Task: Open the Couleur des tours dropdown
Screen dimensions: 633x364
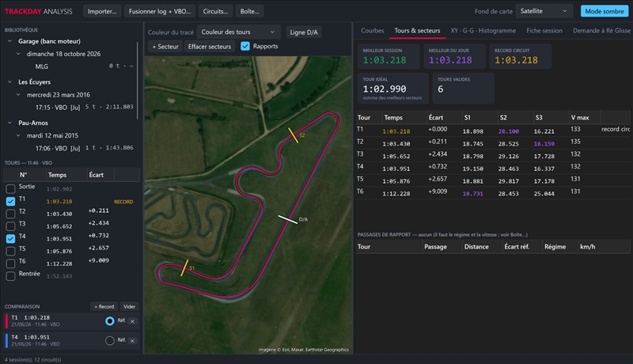Action: tap(238, 32)
